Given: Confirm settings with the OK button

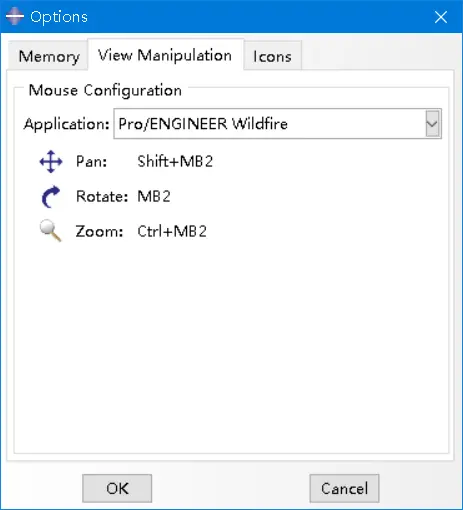Looking at the screenshot, I should click(x=117, y=488).
